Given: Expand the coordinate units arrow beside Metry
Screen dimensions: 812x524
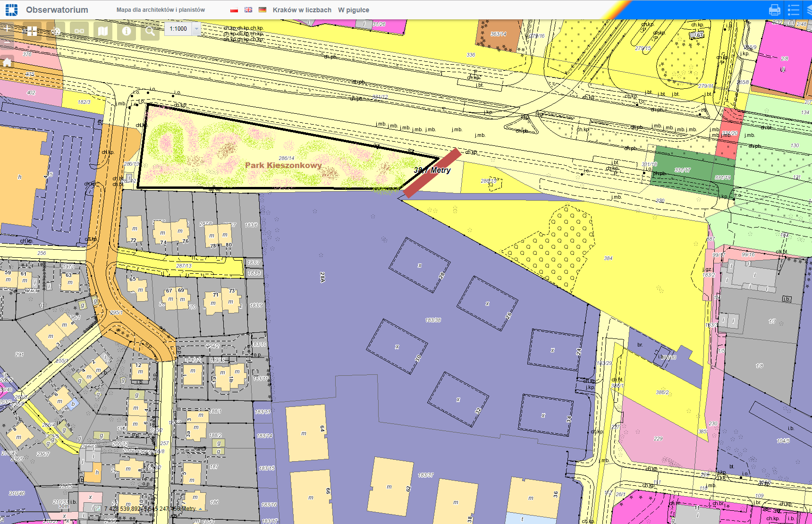Looking at the screenshot, I should pyautogui.click(x=201, y=509).
